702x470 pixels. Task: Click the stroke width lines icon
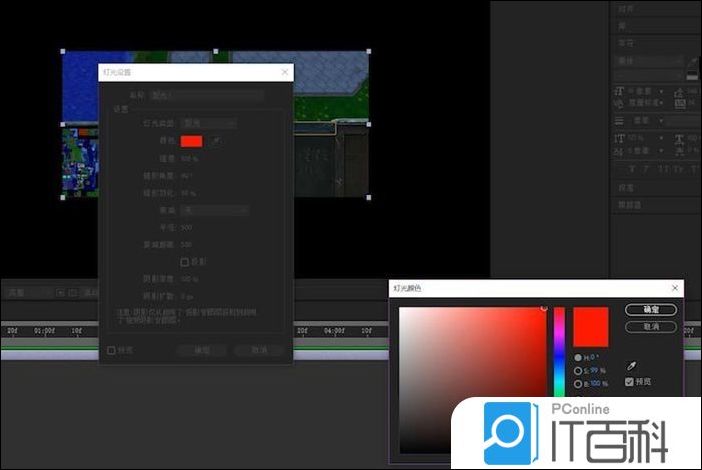coord(620,121)
